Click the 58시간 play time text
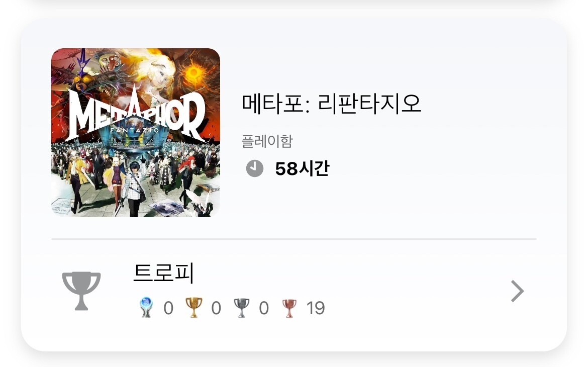Screen dimensions: 588x367 click(302, 168)
